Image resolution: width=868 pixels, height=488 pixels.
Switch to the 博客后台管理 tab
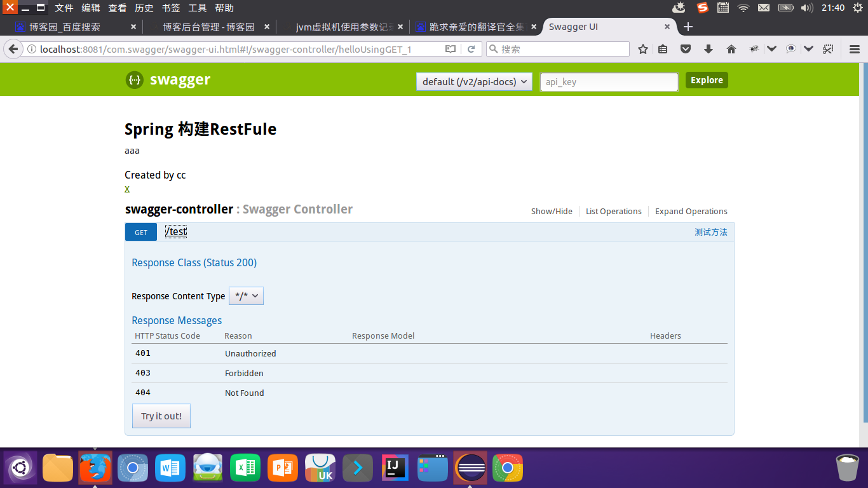pyautogui.click(x=208, y=27)
